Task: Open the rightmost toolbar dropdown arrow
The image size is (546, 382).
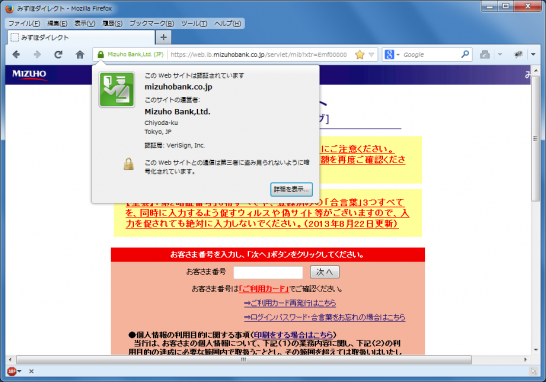Action: click(x=533, y=54)
